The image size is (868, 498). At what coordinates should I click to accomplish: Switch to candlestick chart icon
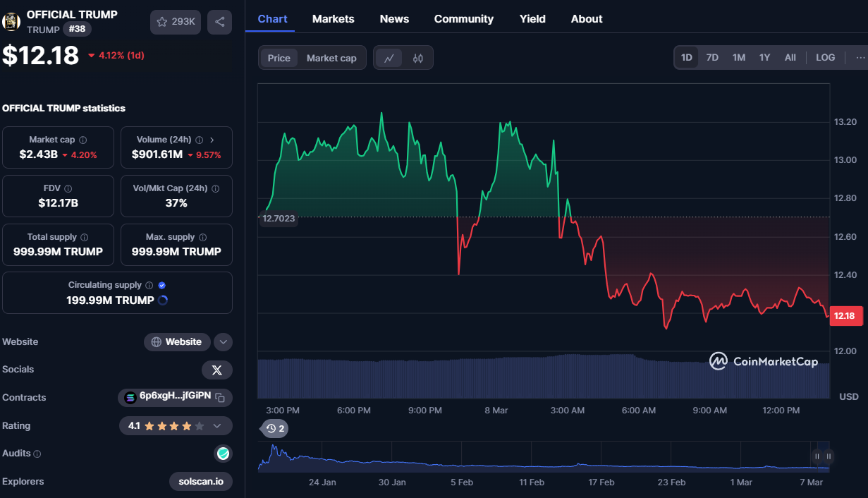pos(417,58)
